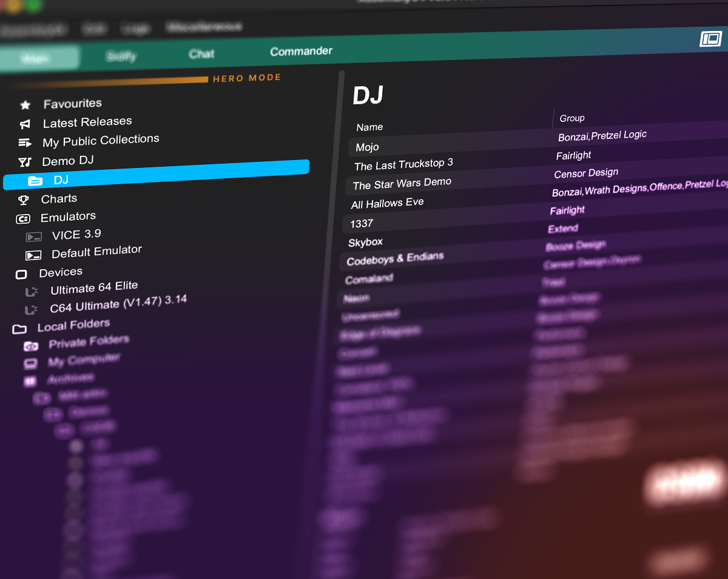Click the Ultimate 64 Elite device icon
This screenshot has height=579, width=728.
click(32, 292)
